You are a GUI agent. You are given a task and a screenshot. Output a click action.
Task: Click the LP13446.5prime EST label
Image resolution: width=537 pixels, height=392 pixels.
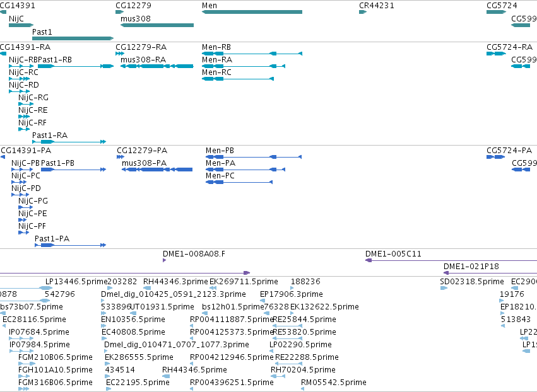[x=76, y=282]
